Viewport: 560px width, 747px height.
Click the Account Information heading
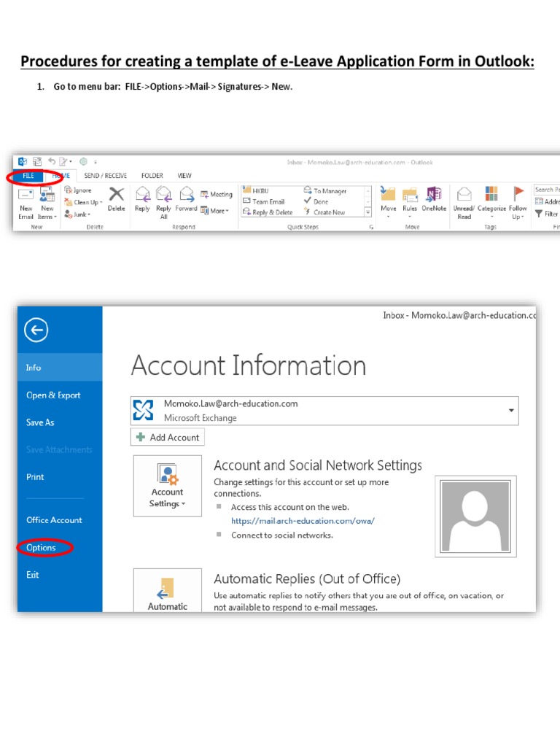pos(249,365)
